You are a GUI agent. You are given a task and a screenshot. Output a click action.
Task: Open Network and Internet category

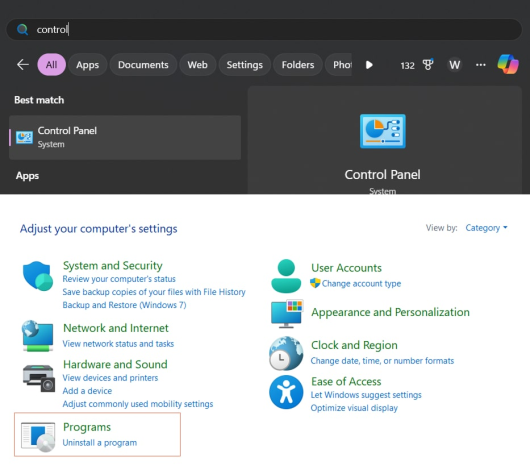coord(116,328)
